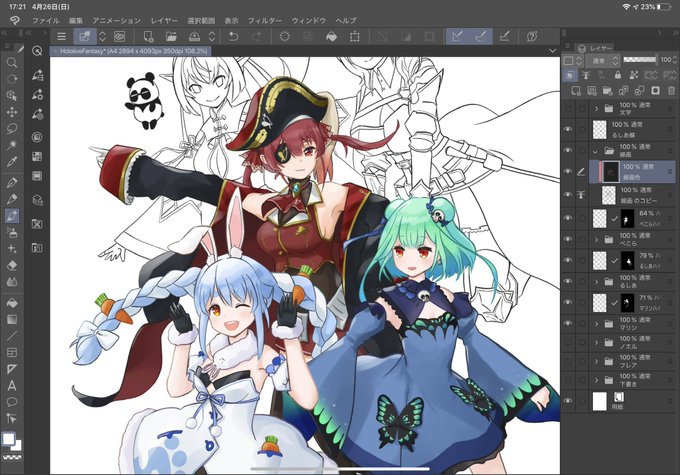The image size is (680, 475).
Task: Click the Redo arrow in command bar
Action: click(256, 36)
